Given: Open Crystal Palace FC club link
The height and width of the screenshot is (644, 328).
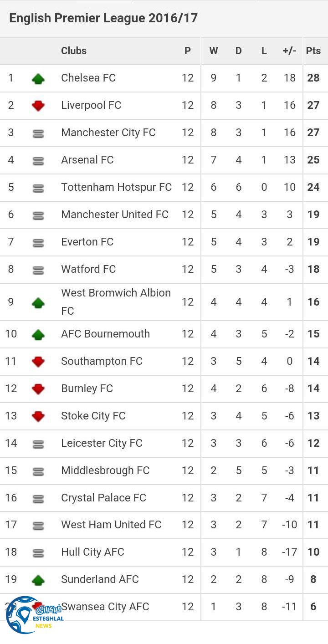Looking at the screenshot, I should [x=103, y=498].
